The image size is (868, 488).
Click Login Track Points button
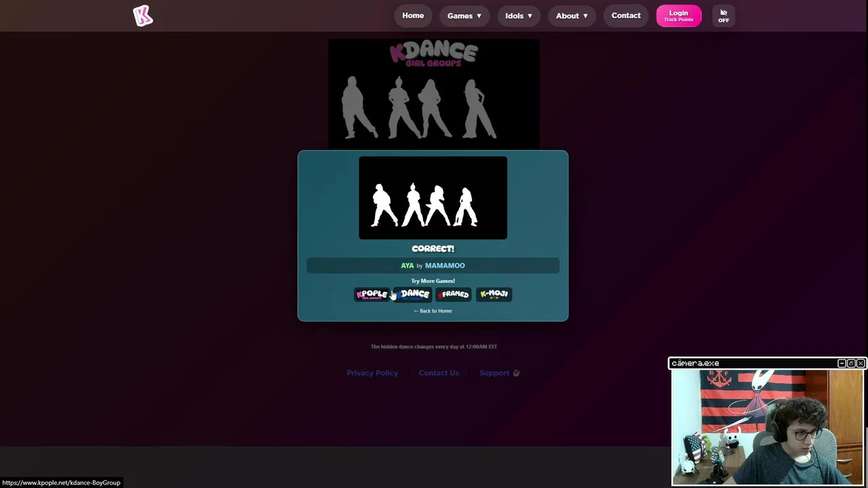(x=679, y=16)
